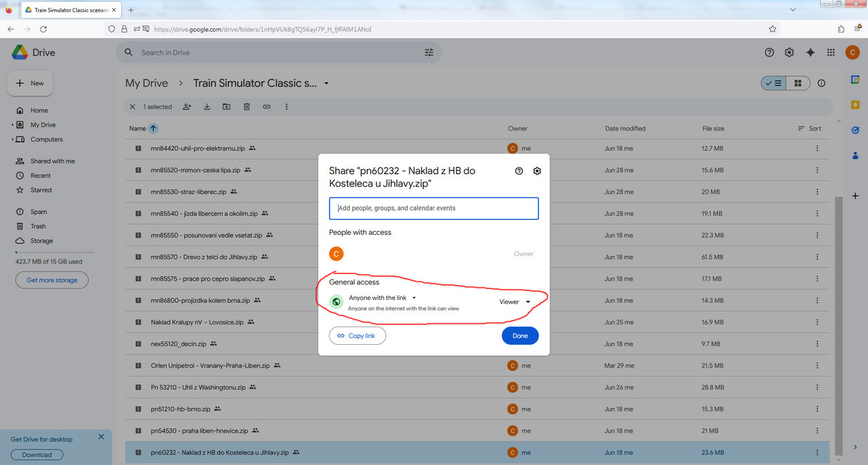The height and width of the screenshot is (465, 868).
Task: Sort by Name column header
Action: point(138,128)
